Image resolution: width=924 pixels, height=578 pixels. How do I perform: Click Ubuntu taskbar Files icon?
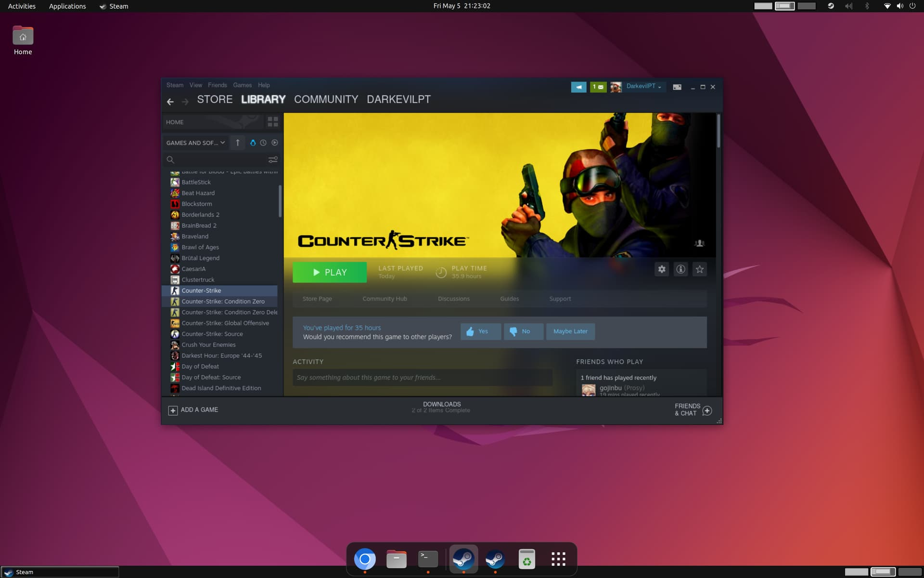397,559
